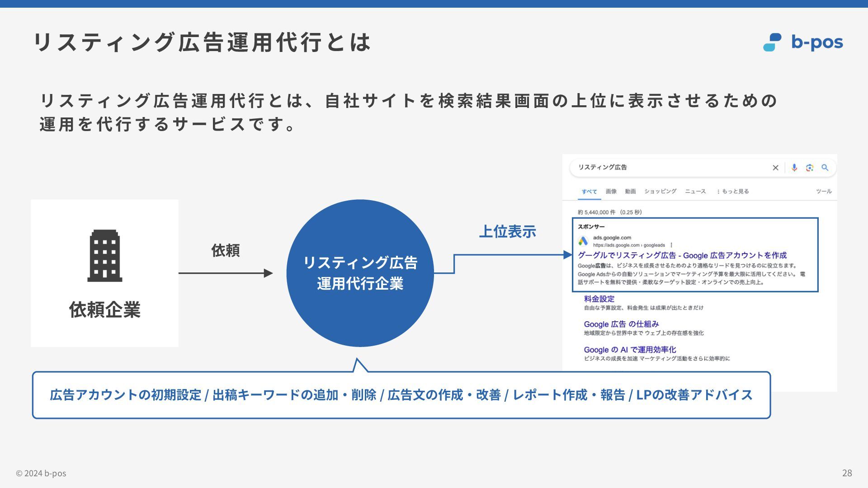Click the building icon for 依頼企業
868x488 pixels.
point(104,256)
